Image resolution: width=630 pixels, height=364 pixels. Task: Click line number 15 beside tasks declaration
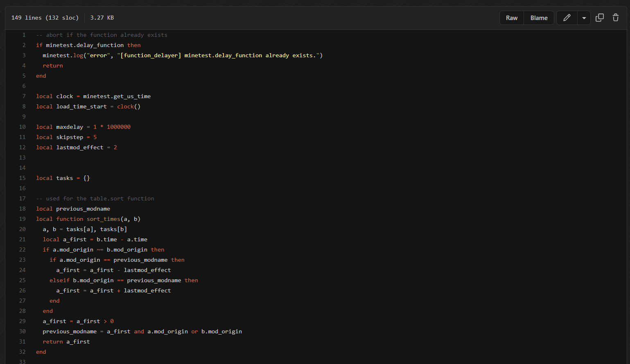[23, 178]
